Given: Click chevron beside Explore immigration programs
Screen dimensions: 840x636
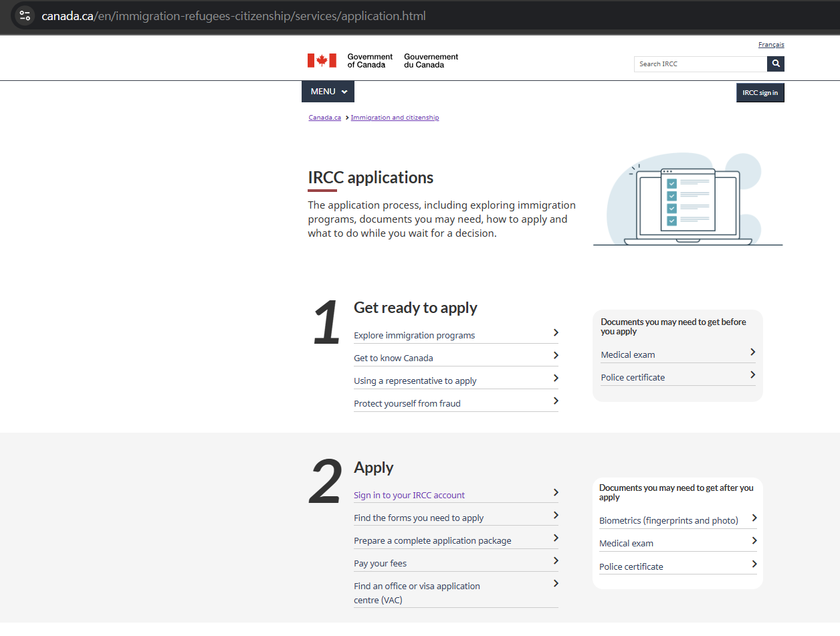Looking at the screenshot, I should click(556, 332).
